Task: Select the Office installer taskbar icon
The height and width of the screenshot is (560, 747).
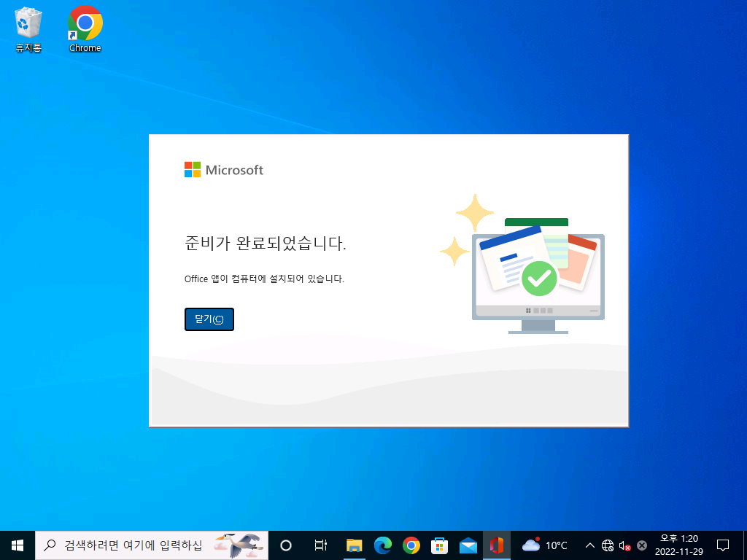Action: [496, 545]
